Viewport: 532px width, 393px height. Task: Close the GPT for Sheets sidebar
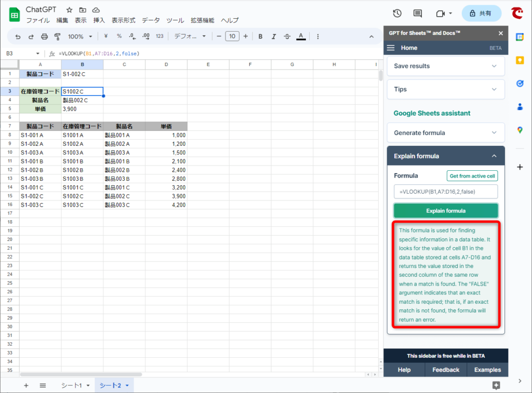(501, 33)
